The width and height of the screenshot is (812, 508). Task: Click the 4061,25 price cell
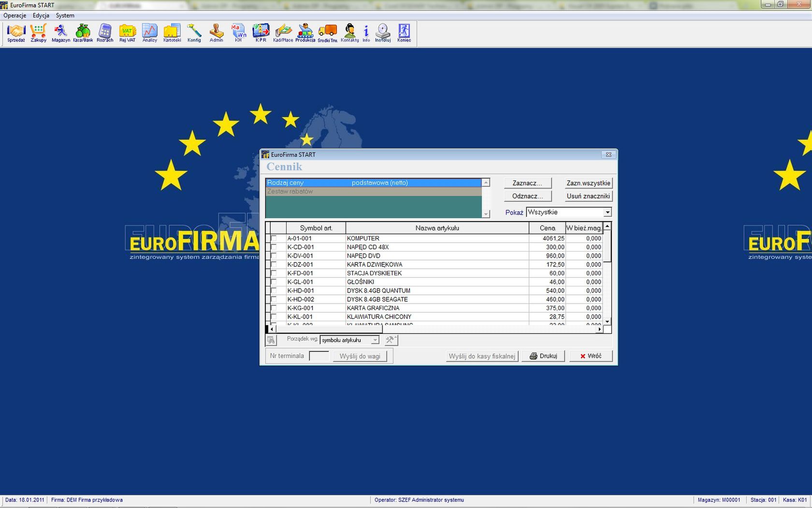[x=547, y=239]
